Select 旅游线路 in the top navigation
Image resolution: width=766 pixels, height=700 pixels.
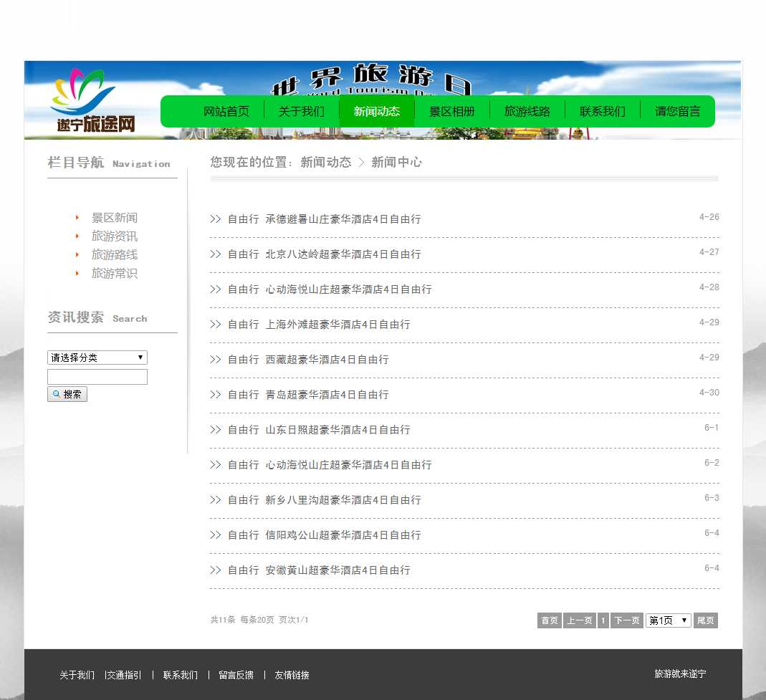point(527,111)
